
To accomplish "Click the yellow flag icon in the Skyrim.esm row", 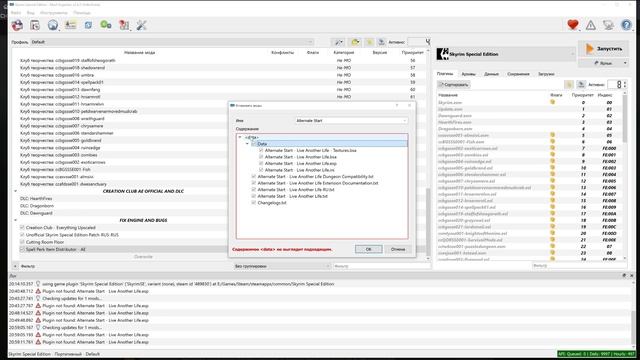I will point(553,102).
